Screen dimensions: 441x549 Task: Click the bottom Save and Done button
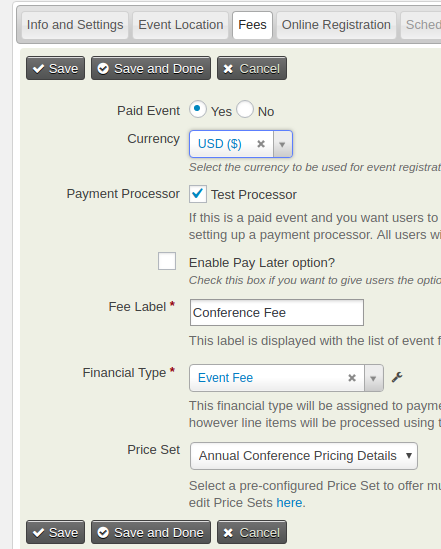(x=151, y=532)
